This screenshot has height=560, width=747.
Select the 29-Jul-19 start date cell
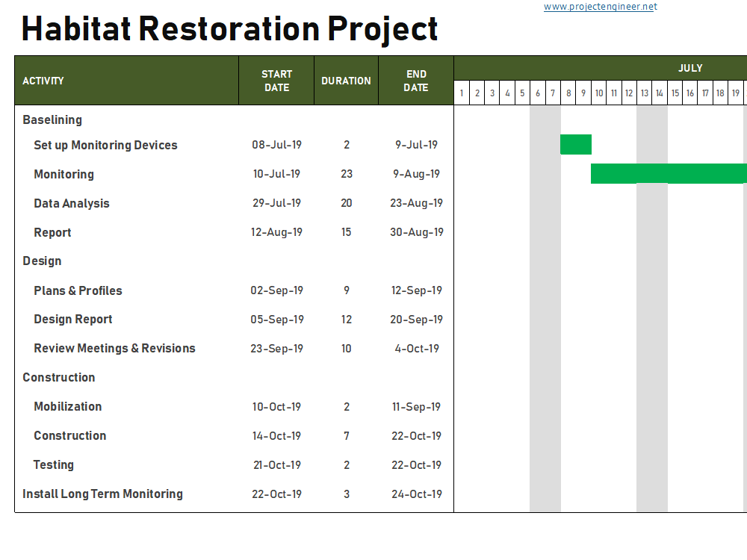click(277, 203)
